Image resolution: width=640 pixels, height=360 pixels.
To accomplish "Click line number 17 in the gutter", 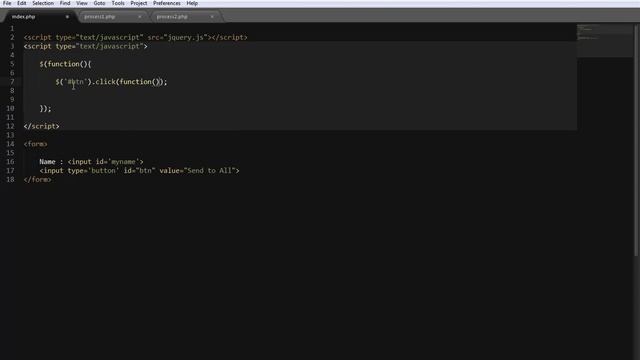I will click(10, 171).
